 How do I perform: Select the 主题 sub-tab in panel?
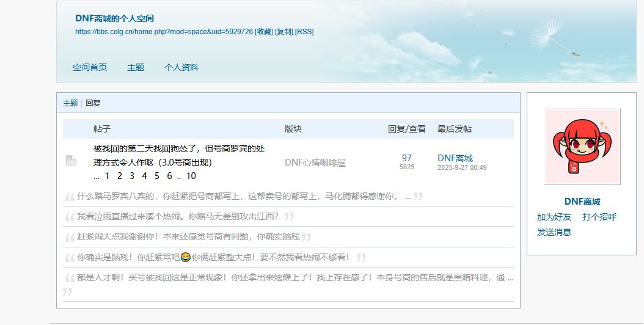tap(70, 103)
